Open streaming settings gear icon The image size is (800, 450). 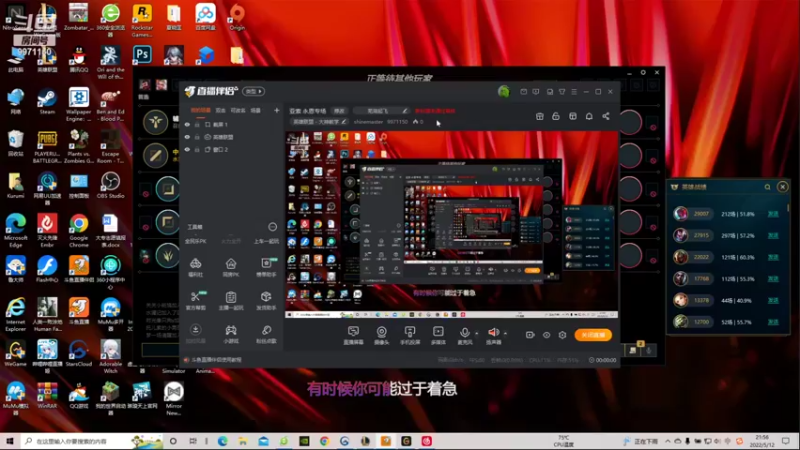[x=562, y=335]
